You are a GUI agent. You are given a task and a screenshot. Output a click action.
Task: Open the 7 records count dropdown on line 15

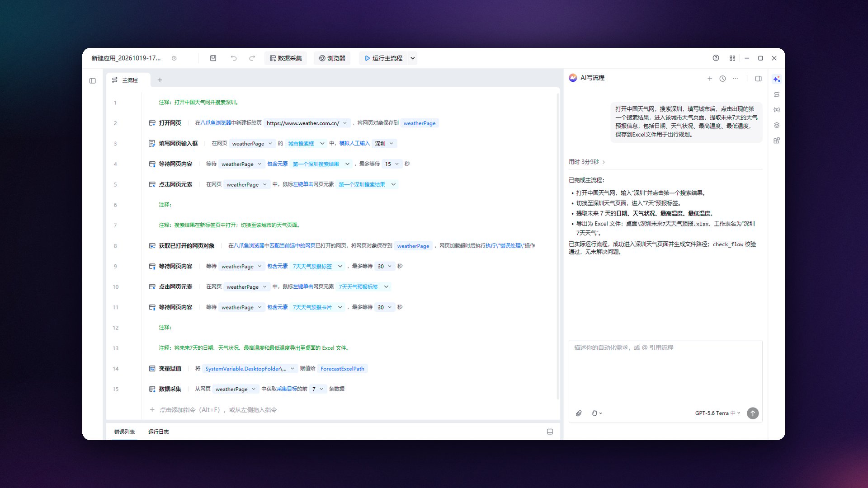pos(321,389)
